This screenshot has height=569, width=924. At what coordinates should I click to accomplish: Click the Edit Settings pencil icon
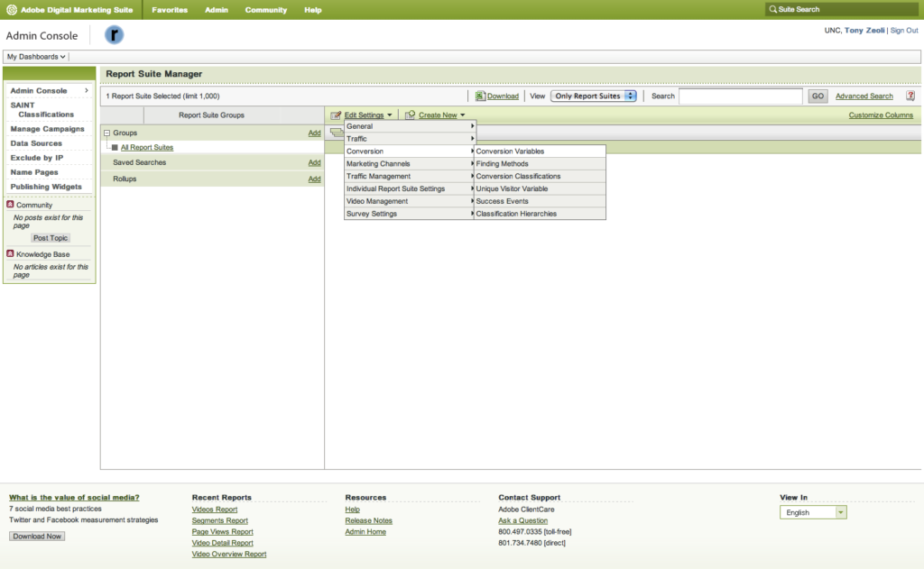coord(336,115)
